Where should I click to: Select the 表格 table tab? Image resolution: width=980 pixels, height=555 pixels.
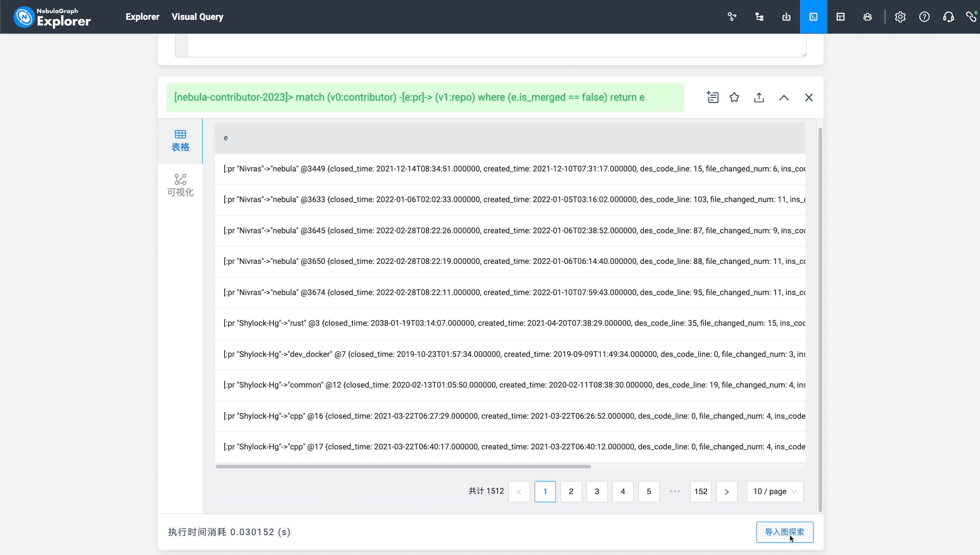pyautogui.click(x=180, y=141)
